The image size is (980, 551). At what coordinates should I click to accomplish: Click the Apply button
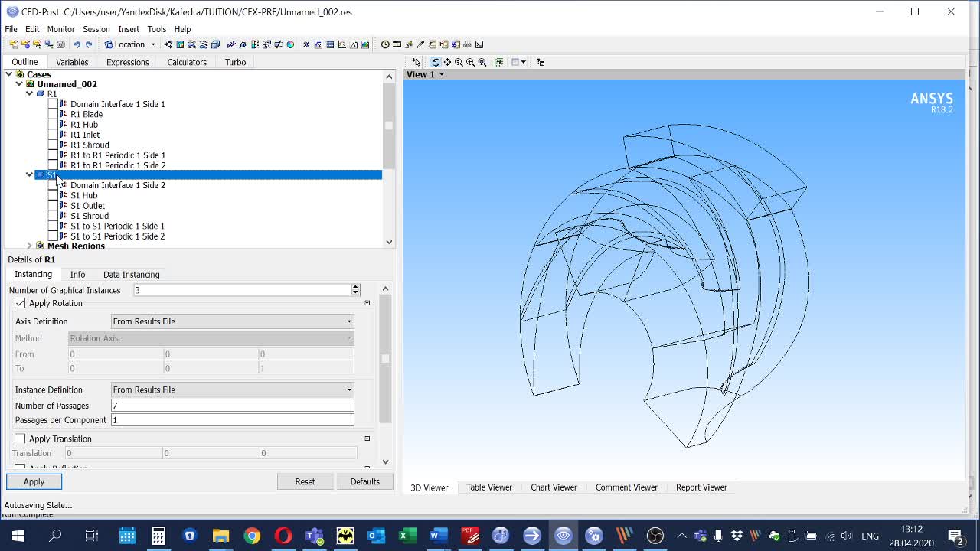click(34, 481)
